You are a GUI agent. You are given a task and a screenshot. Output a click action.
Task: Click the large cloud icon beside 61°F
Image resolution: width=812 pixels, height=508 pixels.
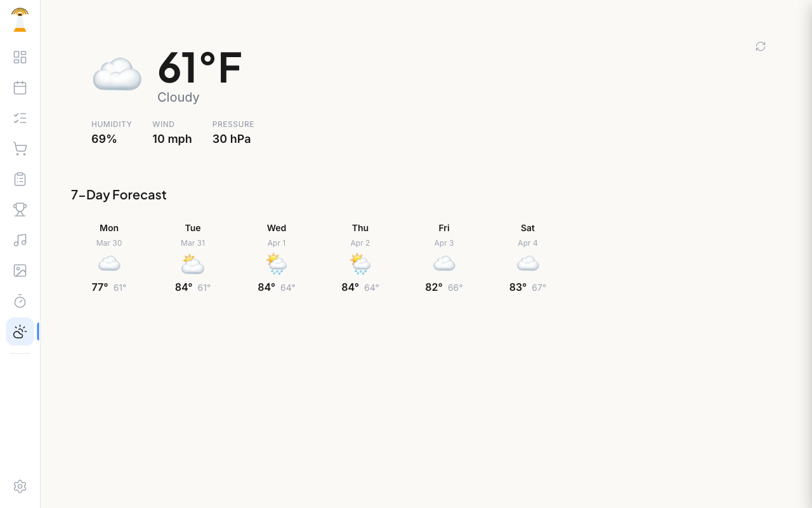pyautogui.click(x=117, y=74)
